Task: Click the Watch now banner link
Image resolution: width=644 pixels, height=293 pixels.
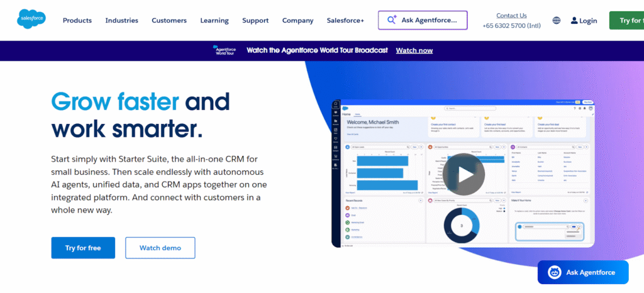Action: 414,50
